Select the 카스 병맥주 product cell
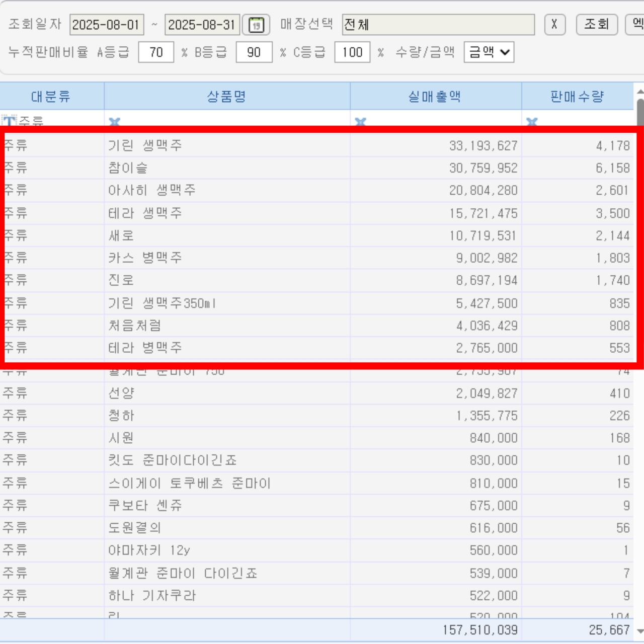The image size is (644, 644). pos(227,258)
